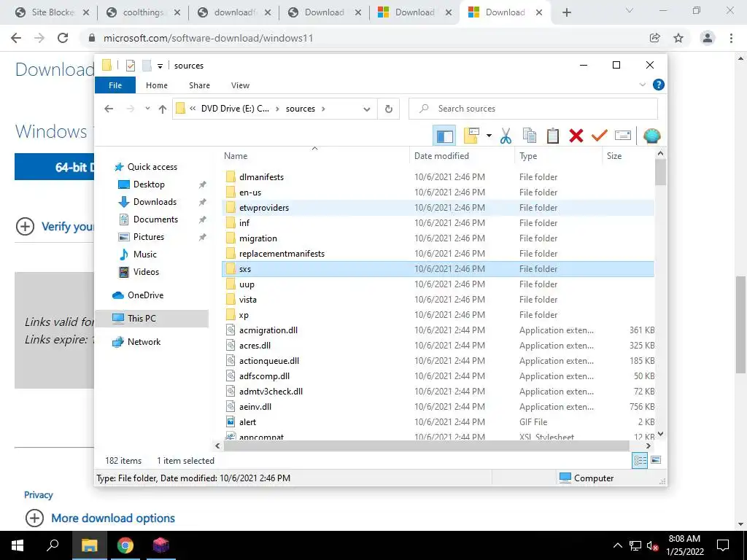747x560 pixels.
Task: Open recent locations dropdown chevron
Action: (147, 109)
